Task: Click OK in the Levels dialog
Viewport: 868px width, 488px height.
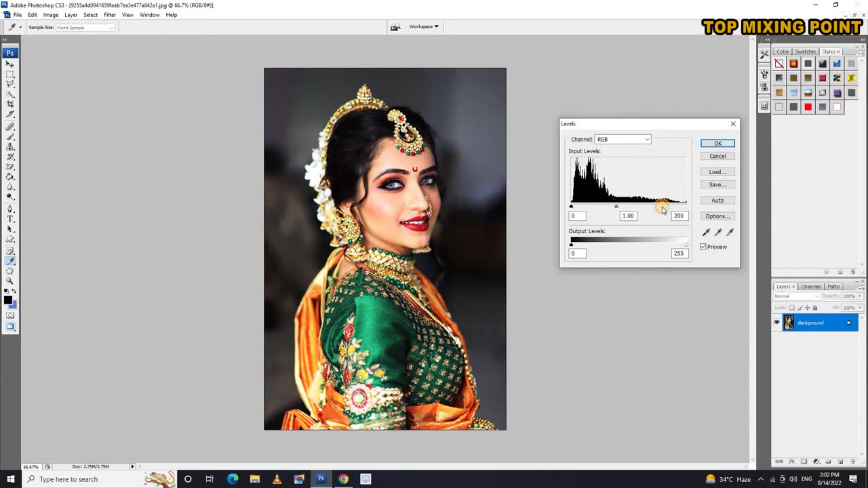Action: pyautogui.click(x=717, y=143)
